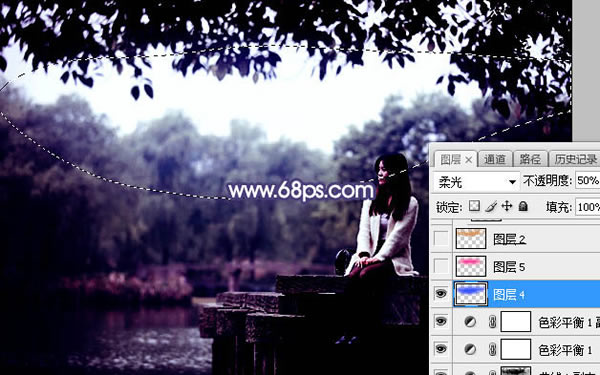Close the 图层 panel tab

coord(469,160)
